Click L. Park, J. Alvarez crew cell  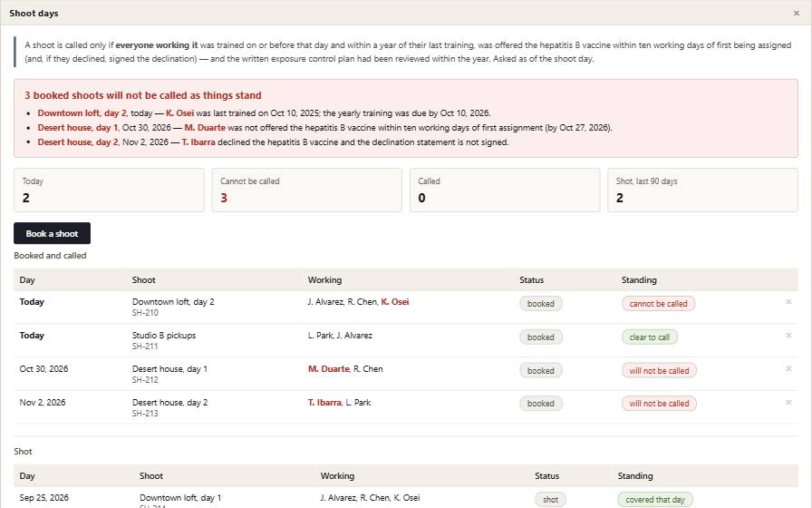tap(340, 336)
